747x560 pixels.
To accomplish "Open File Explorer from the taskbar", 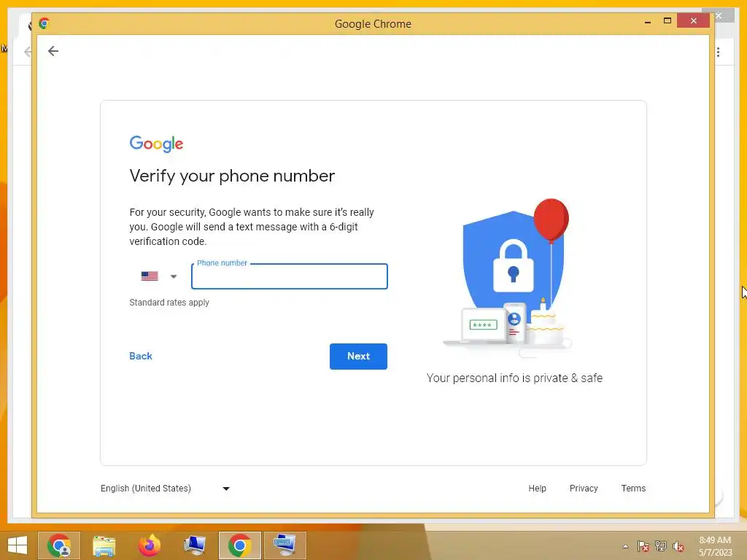I will pyautogui.click(x=104, y=545).
